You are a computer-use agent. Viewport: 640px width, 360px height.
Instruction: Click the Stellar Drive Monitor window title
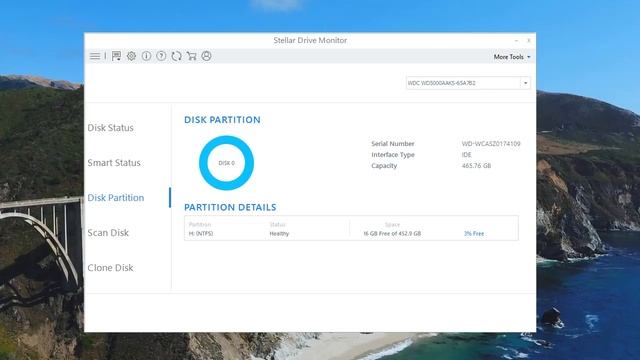coord(310,40)
